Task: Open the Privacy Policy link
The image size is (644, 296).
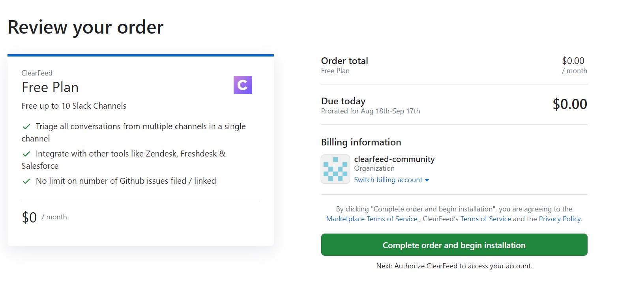Action: pyautogui.click(x=560, y=219)
